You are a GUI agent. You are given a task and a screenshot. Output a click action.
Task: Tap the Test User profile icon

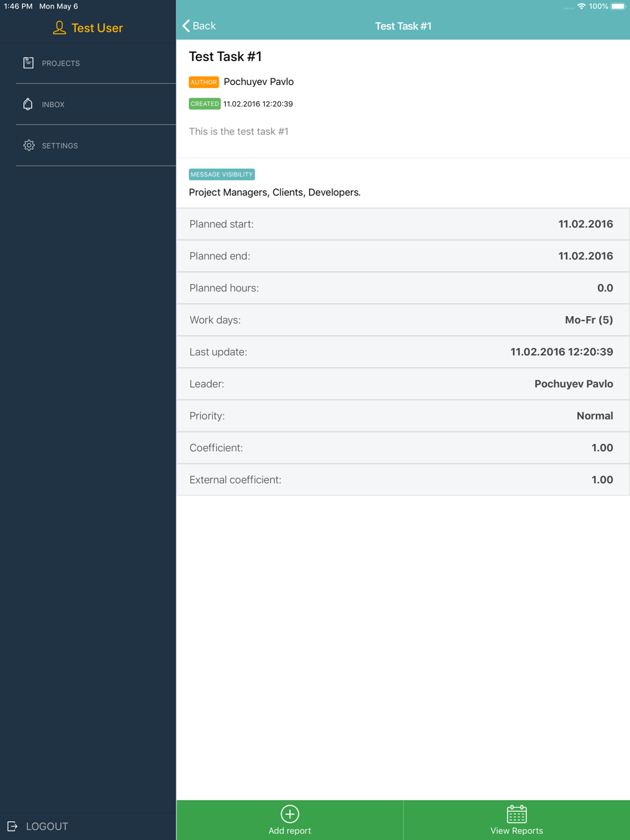[59, 28]
